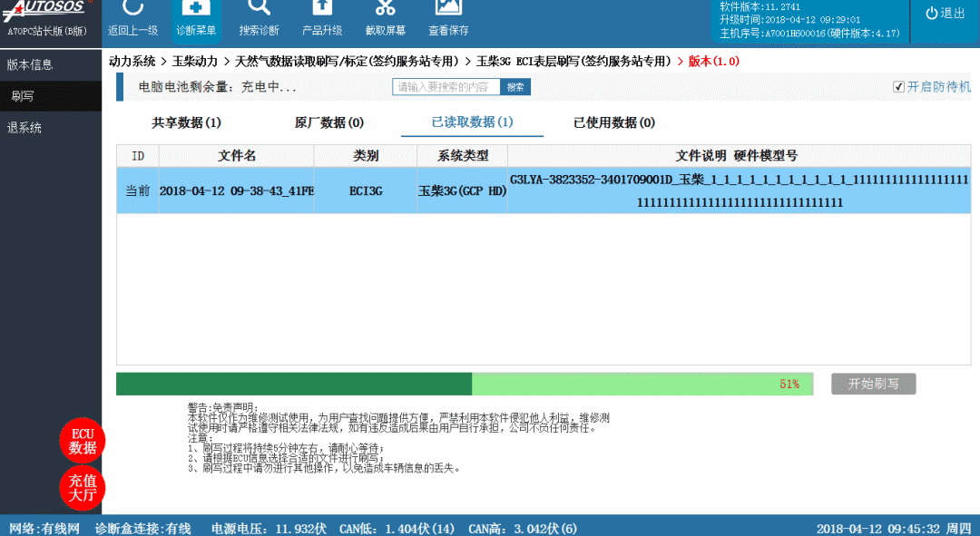The height and width of the screenshot is (536, 980).
Task: Open the 已使用数据(0) tab
Action: click(614, 122)
